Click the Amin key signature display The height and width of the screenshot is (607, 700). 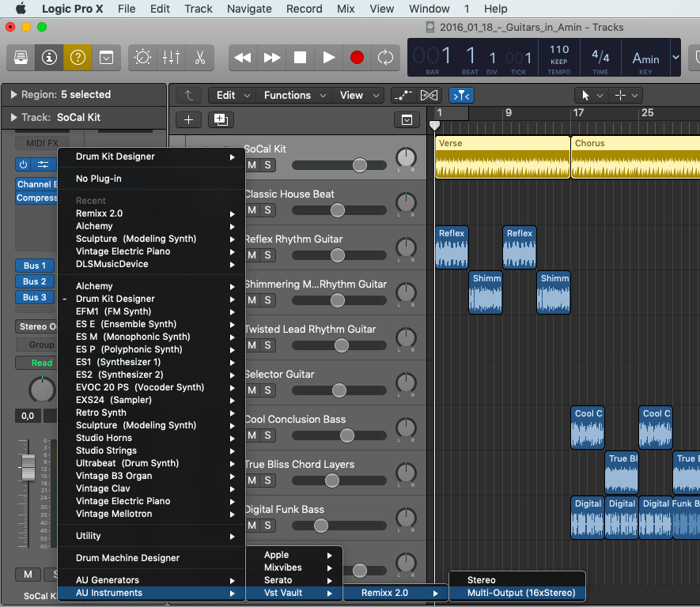(645, 58)
